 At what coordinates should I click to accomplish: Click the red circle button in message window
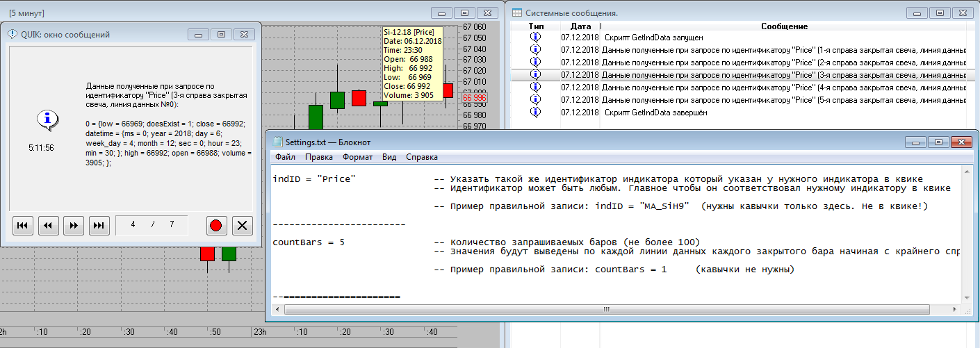(216, 225)
